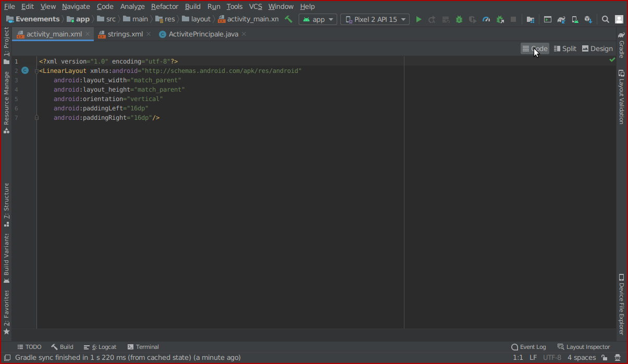Open the Refactor menu
The image size is (628, 364).
165,6
